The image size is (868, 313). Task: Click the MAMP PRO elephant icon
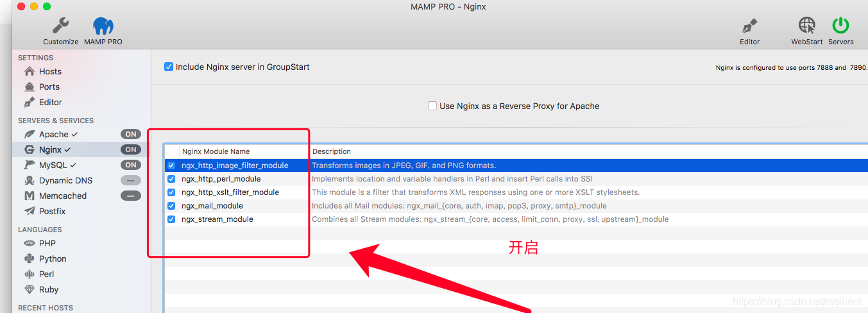(103, 26)
